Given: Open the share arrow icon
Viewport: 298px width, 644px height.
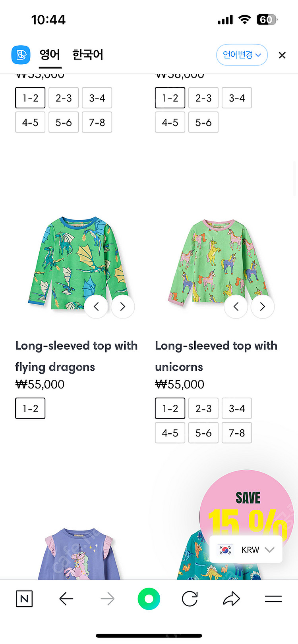Looking at the screenshot, I should point(232,599).
